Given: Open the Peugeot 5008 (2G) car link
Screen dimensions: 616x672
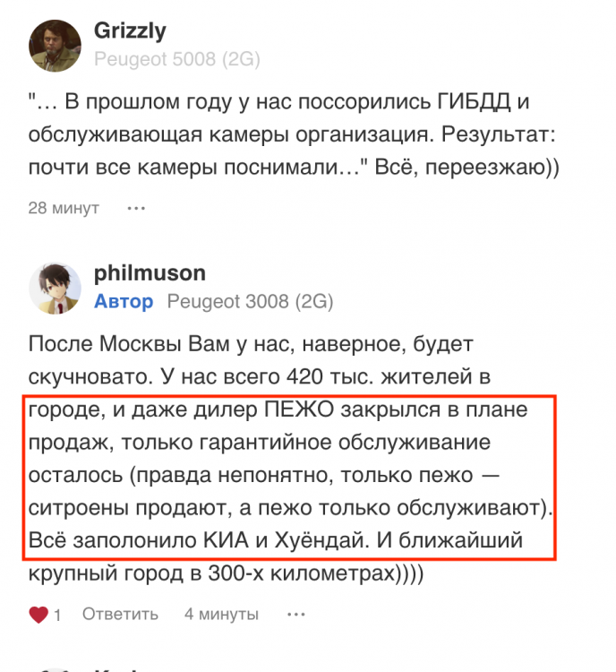Looking at the screenshot, I should [x=176, y=59].
